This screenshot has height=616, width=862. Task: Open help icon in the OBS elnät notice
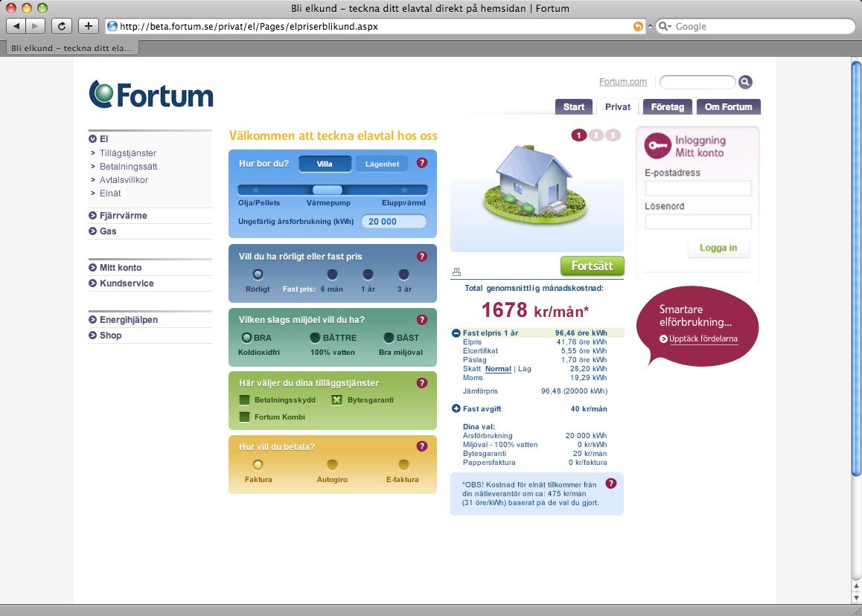610,484
